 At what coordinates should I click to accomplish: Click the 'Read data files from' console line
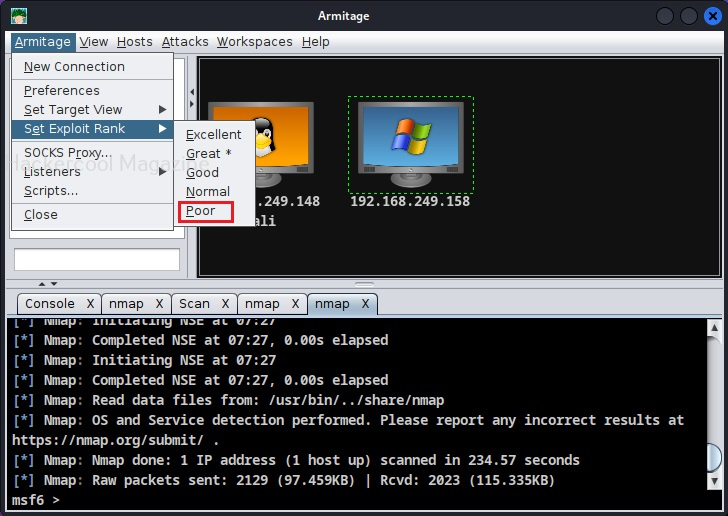pyautogui.click(x=228, y=400)
